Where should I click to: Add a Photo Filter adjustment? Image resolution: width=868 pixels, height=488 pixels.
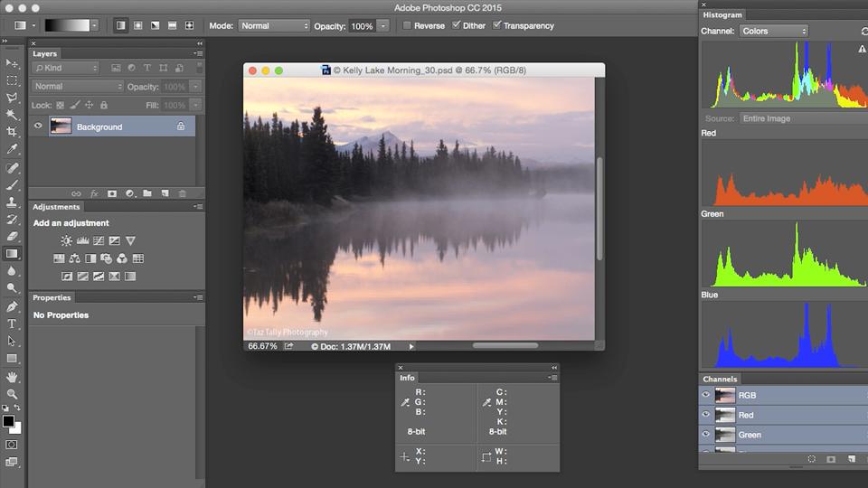coord(107,258)
